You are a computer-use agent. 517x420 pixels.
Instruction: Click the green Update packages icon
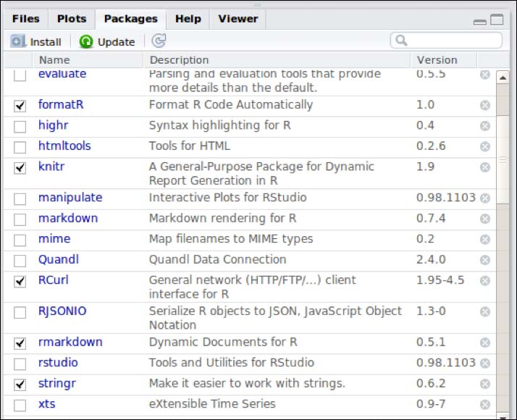click(x=86, y=41)
